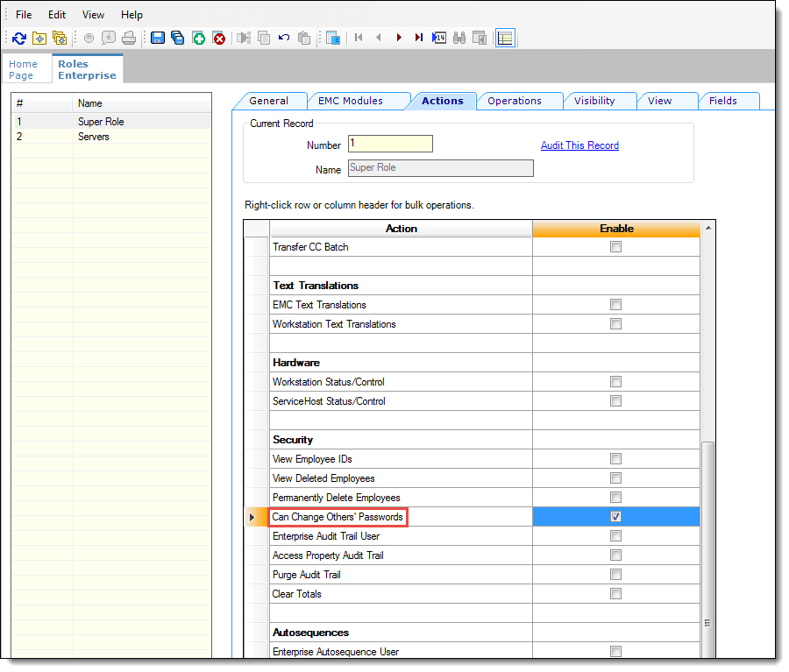The height and width of the screenshot is (672, 789).
Task: Open Find using the binoculars icon
Action: (459, 38)
